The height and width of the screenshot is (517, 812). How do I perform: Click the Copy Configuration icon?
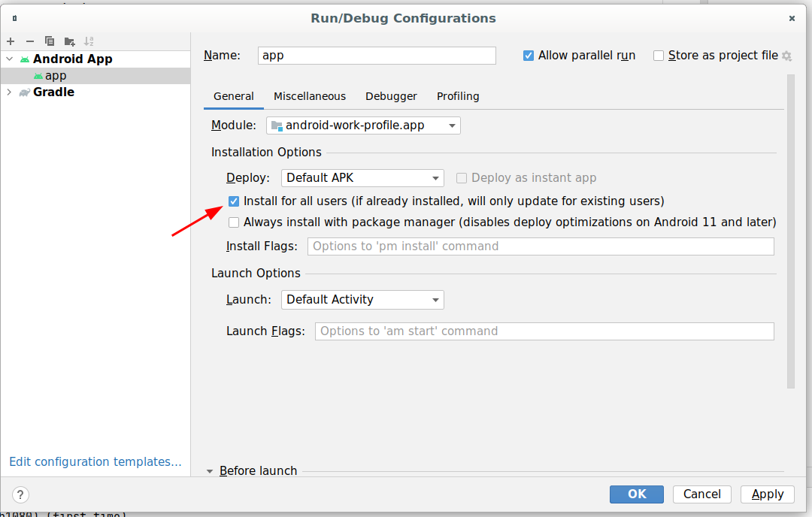[50, 41]
